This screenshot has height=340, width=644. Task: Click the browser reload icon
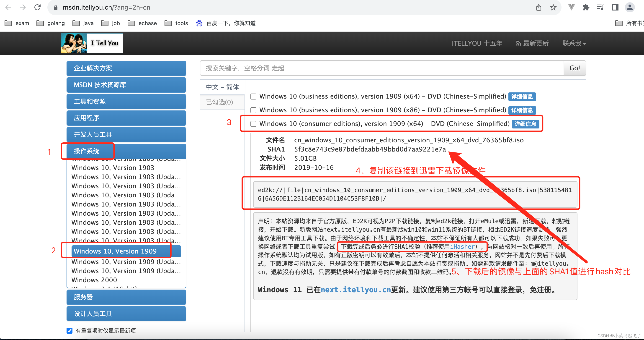click(x=38, y=7)
